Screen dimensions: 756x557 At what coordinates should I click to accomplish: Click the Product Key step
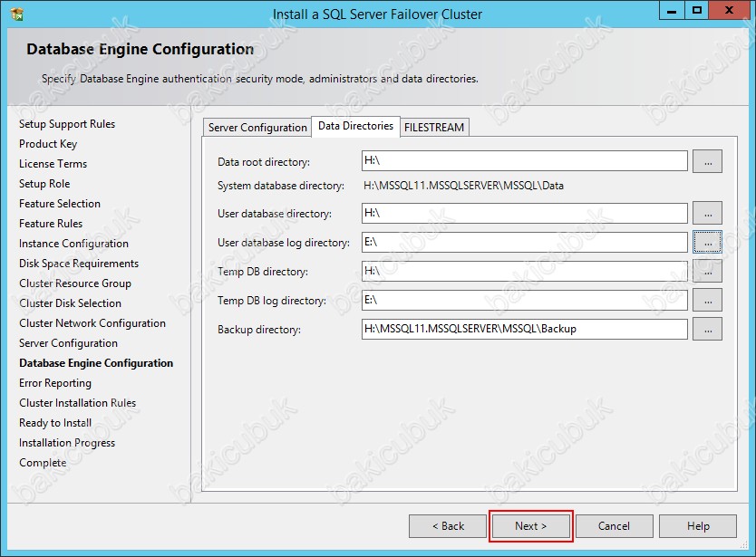48,144
